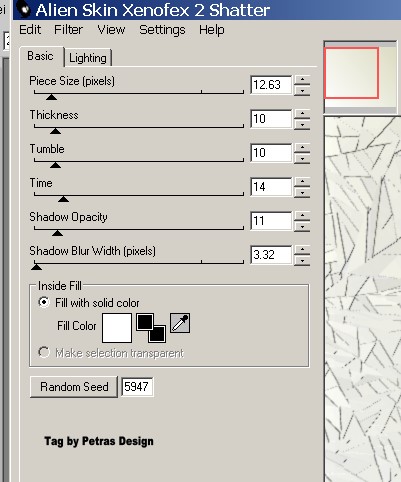The image size is (401, 482).
Task: Switch to the Lighting tab
Action: click(88, 58)
